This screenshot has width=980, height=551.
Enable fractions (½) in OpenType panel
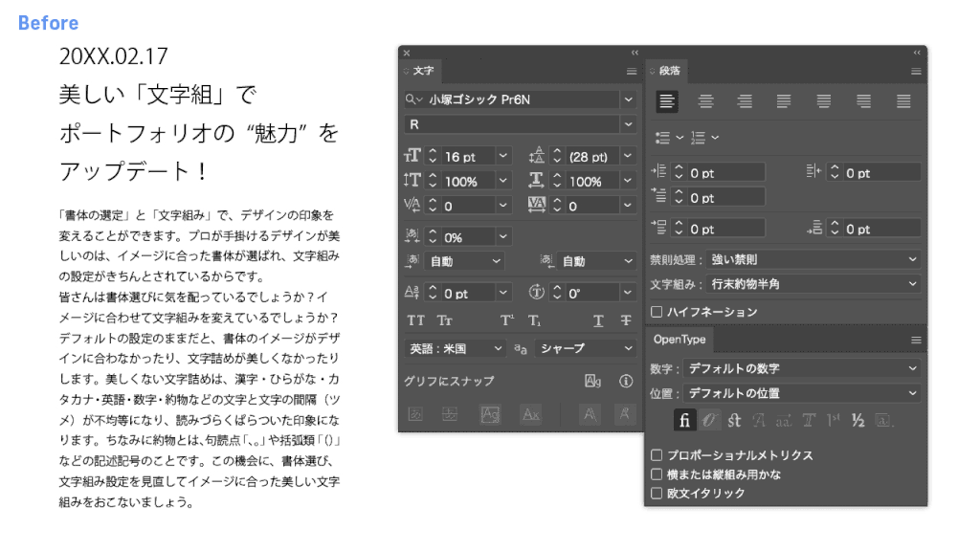click(858, 421)
